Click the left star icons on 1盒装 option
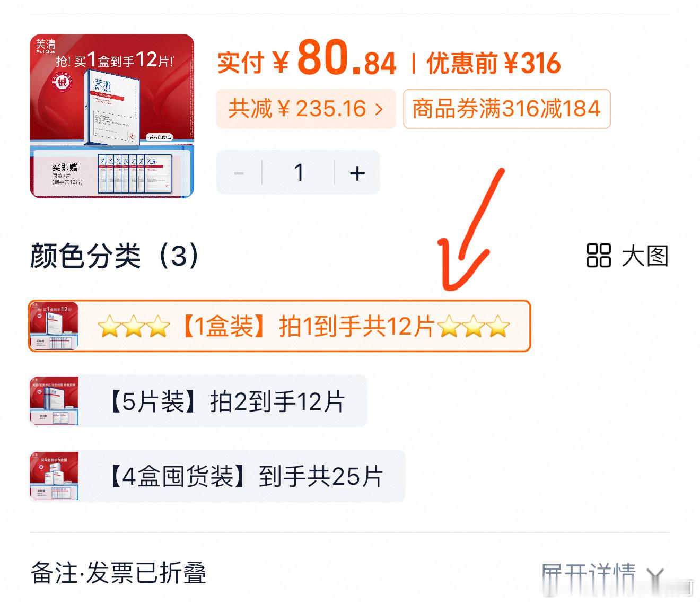This screenshot has width=700, height=604. click(x=134, y=326)
